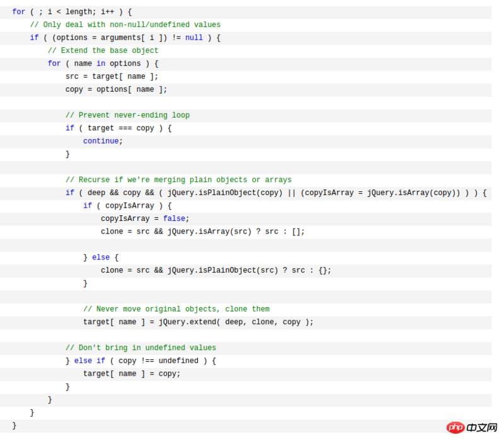This screenshot has height=440, width=504.
Task: Click the line "if ( copyIsArray ) {"
Action: click(127, 206)
